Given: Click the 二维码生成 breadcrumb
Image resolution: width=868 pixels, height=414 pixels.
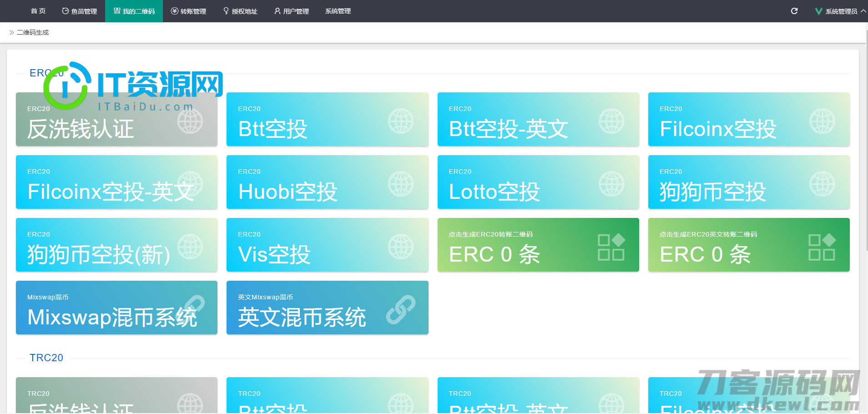Looking at the screenshot, I should point(33,32).
